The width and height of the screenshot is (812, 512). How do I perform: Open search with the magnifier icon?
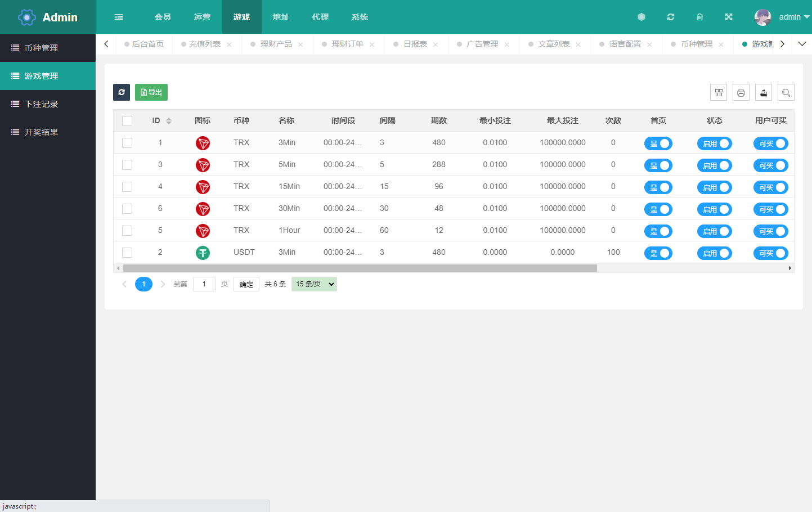(x=786, y=92)
